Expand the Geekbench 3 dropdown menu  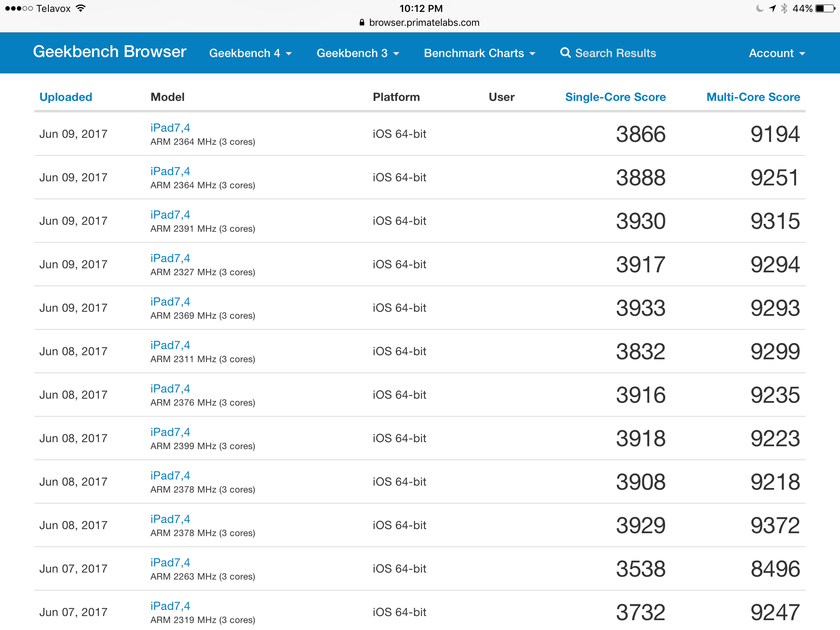[x=358, y=53]
